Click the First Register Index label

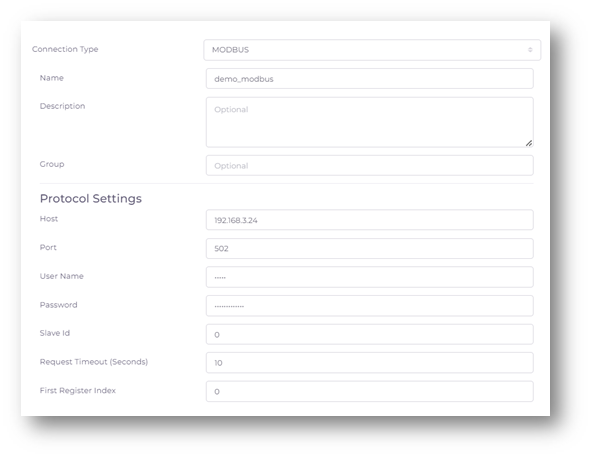click(77, 390)
